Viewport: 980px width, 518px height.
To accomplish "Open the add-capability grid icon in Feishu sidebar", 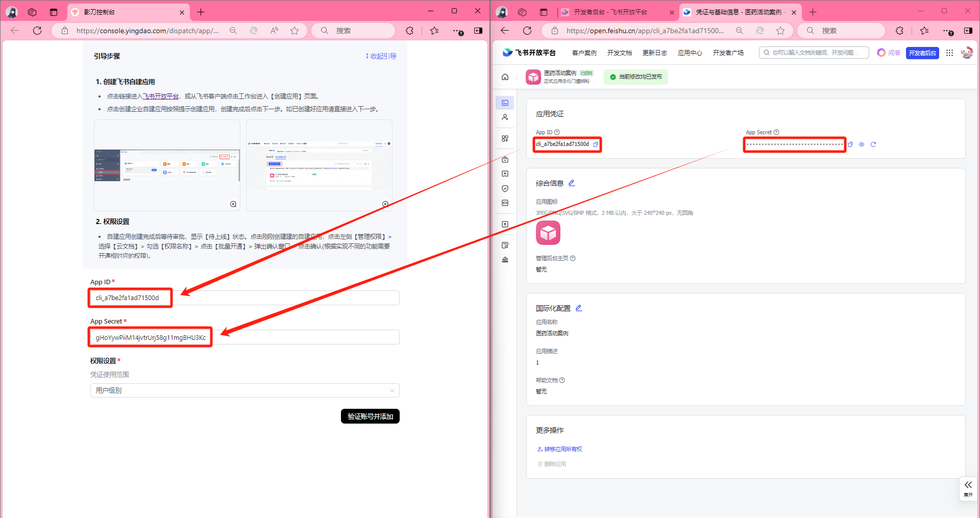I will coord(505,138).
